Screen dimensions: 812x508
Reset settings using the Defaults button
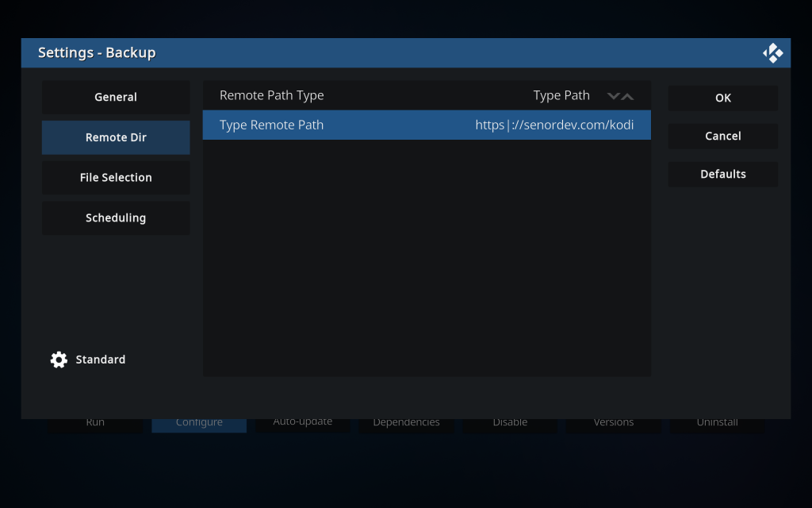(722, 174)
